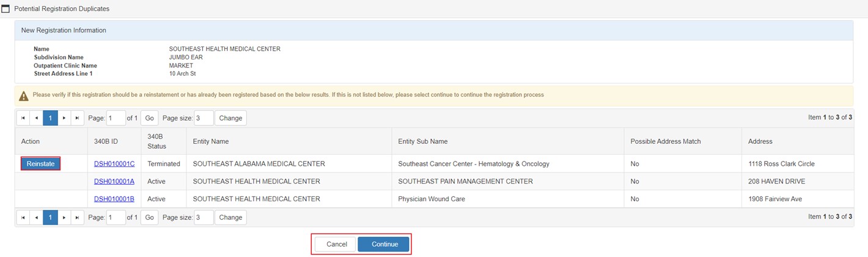Jump to last page in top pager
868x257 pixels.
pyautogui.click(x=77, y=118)
